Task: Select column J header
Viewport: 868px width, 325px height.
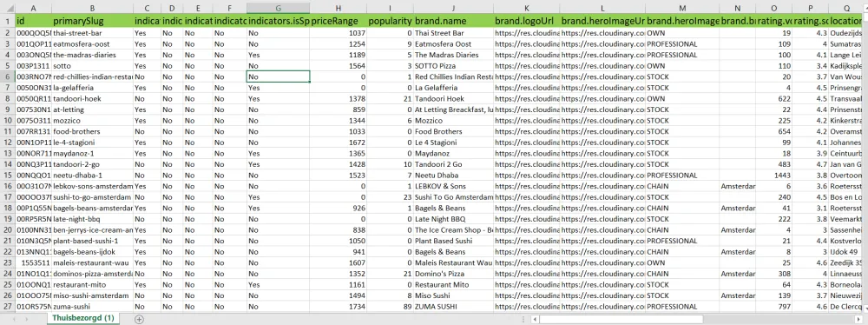Action: (x=453, y=8)
